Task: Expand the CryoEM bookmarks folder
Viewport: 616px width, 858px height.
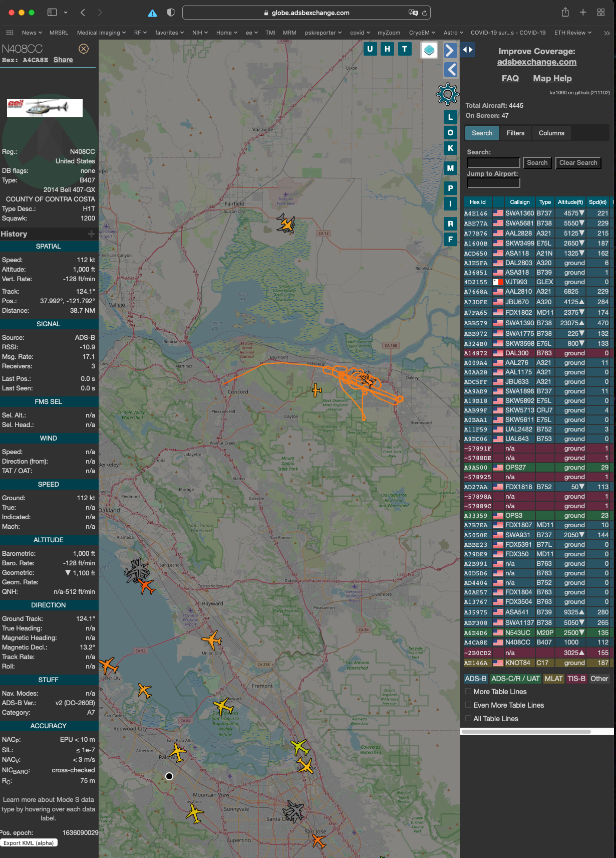Action: (x=422, y=33)
